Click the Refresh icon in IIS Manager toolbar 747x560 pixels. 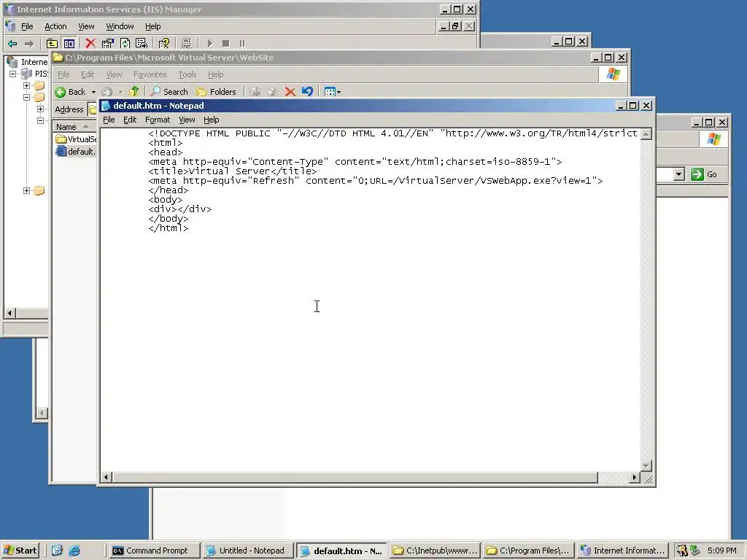pyautogui.click(x=125, y=43)
